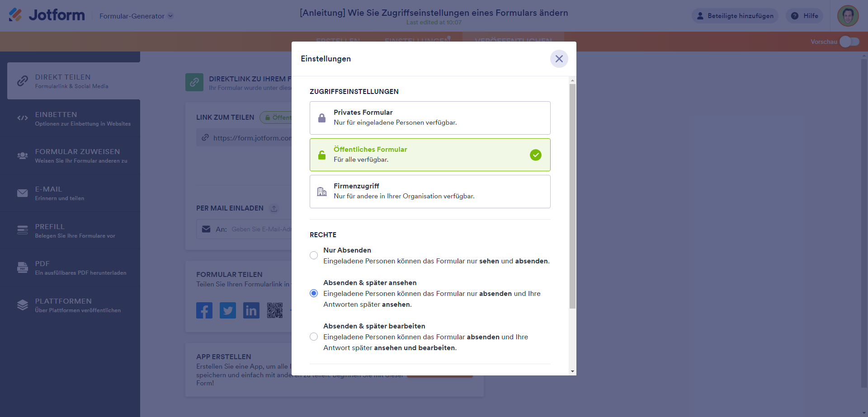The width and height of the screenshot is (868, 417).
Task: Click the layers icon for Plattformen
Action: (x=23, y=305)
